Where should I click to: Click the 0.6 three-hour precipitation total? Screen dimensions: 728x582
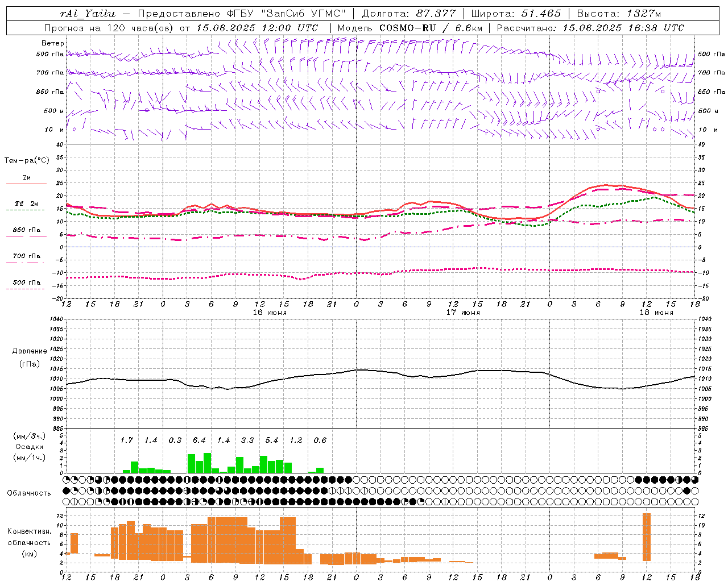320,440
